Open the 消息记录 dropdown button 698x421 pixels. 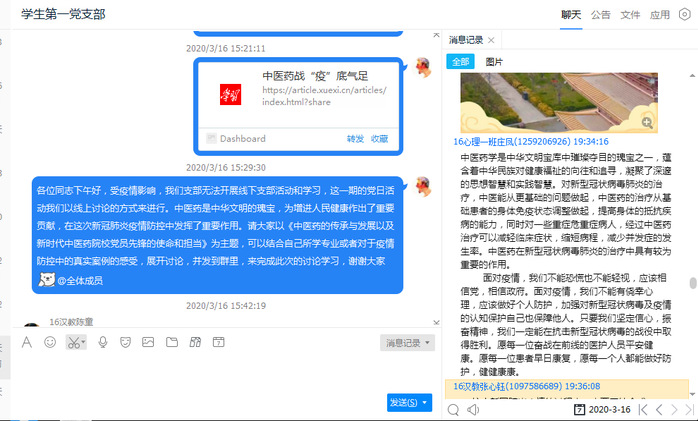[x=408, y=343]
